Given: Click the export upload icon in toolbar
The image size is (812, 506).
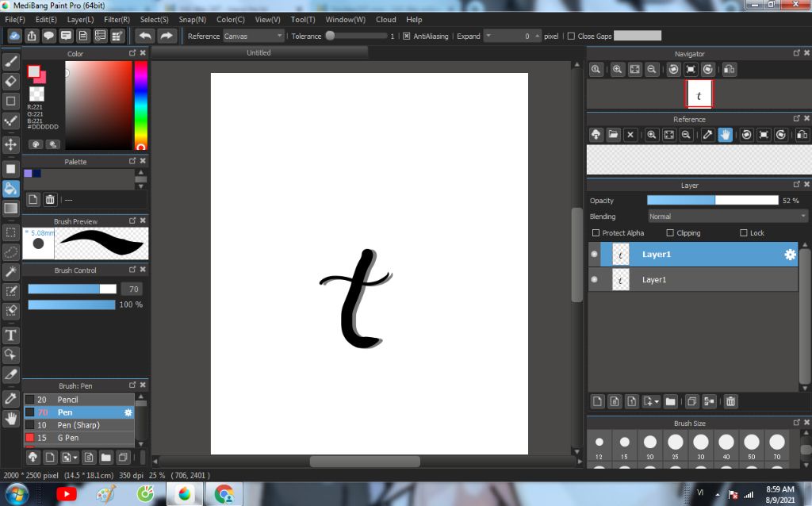Looking at the screenshot, I should click(x=32, y=36).
